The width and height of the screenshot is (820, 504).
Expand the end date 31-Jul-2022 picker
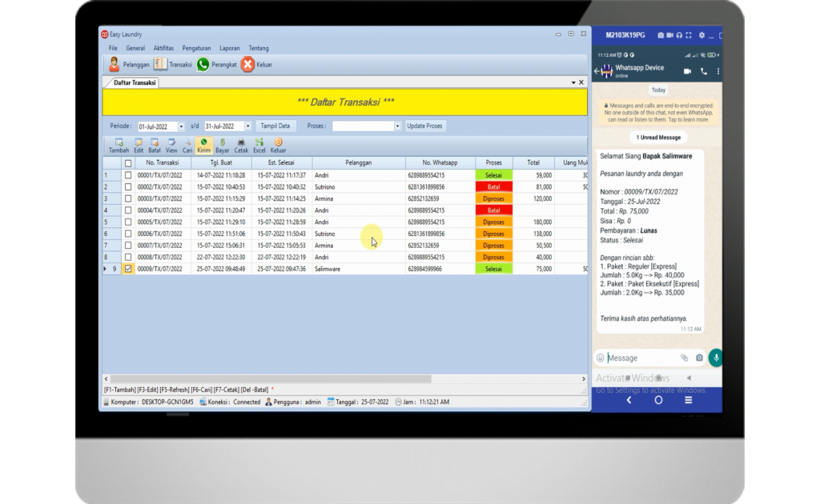[x=247, y=126]
